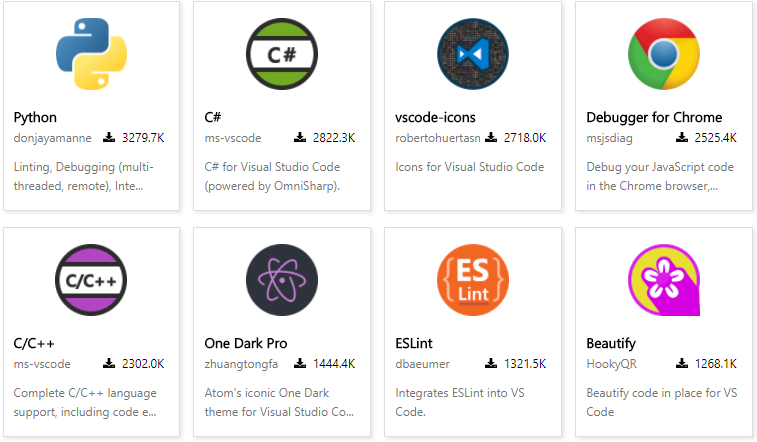Click the Debugger for Chrome logo
This screenshot has height=442, width=757.
click(x=664, y=53)
